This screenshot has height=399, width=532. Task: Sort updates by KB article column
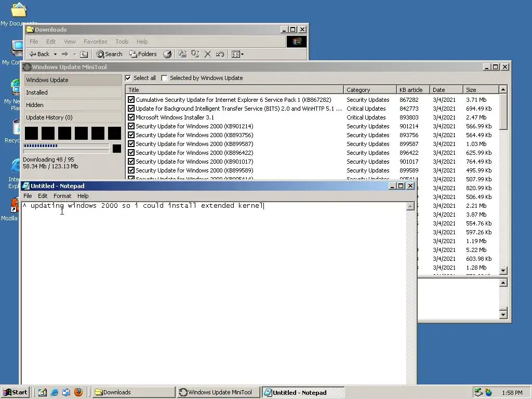click(413, 89)
